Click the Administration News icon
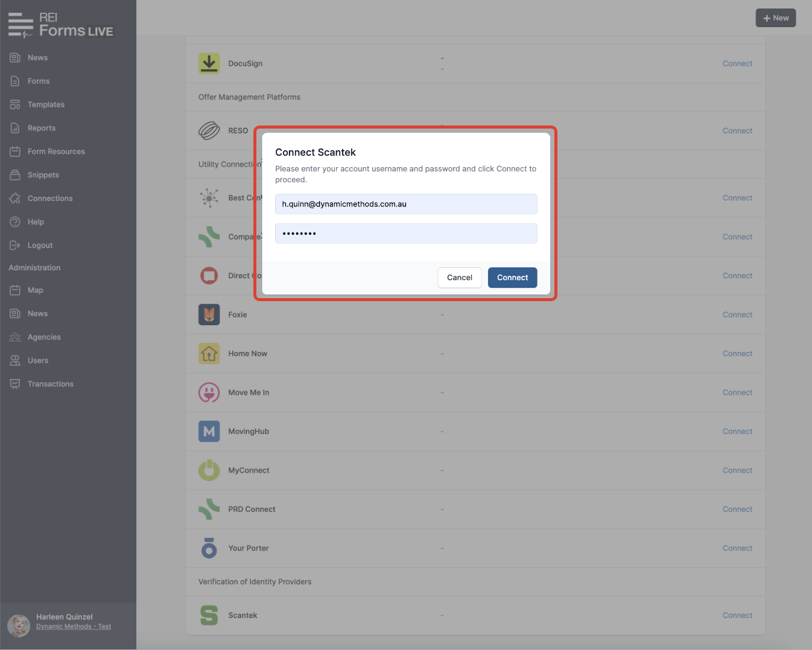 (15, 314)
